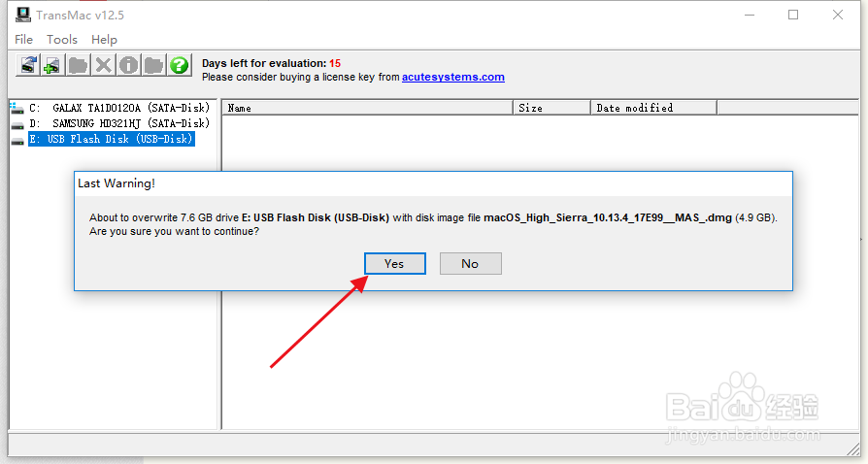Click the grey folder icon beside the green help icon
This screenshot has width=868, height=464.
click(154, 65)
